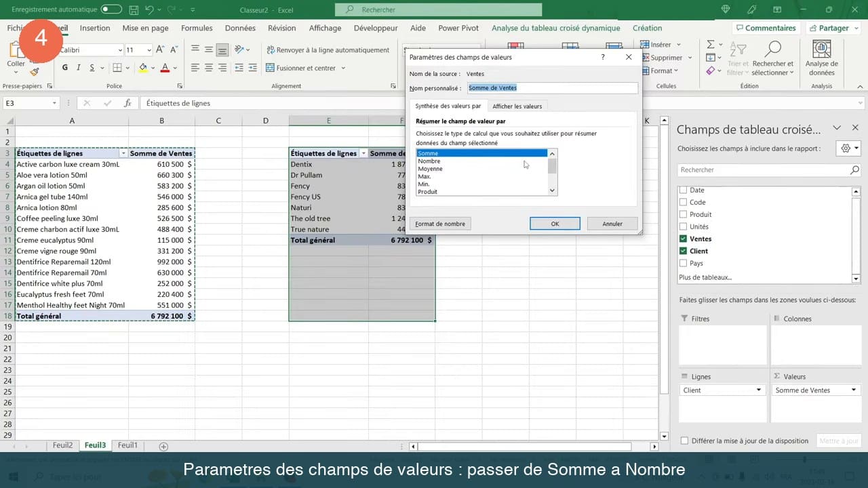
Task: Uncheck the Client field checkbox
Action: (x=683, y=251)
